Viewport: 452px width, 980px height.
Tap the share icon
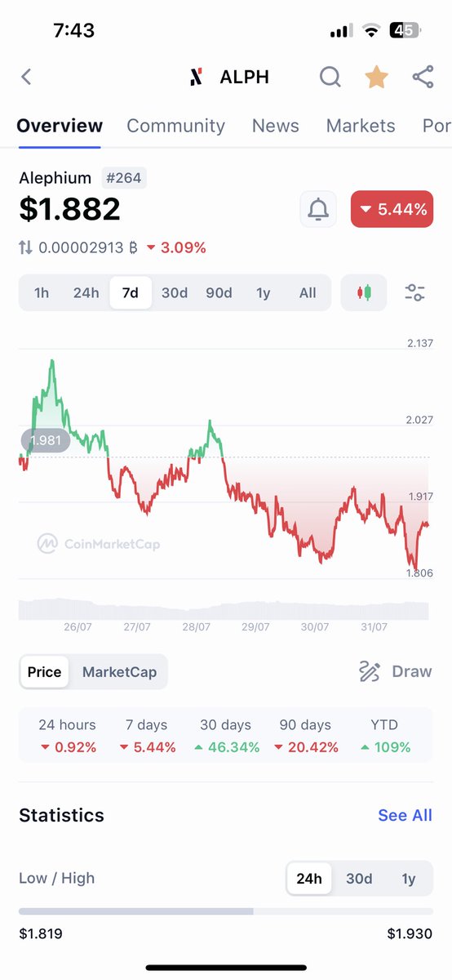[x=423, y=77]
